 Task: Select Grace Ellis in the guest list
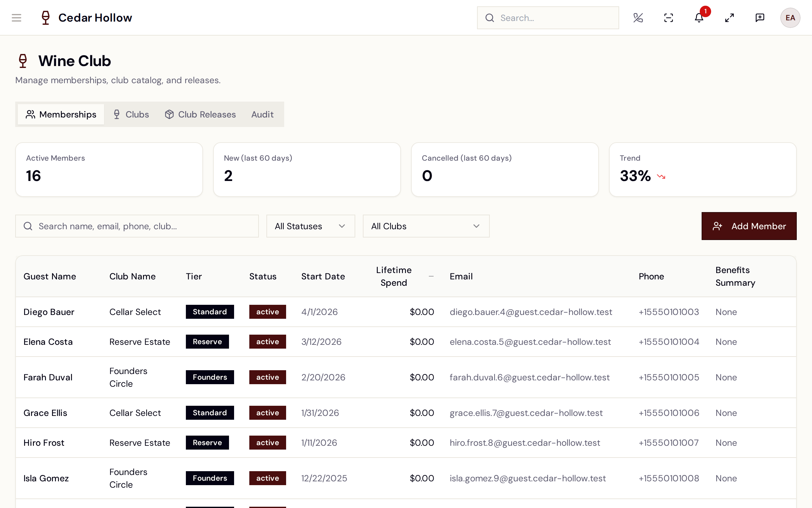45,412
